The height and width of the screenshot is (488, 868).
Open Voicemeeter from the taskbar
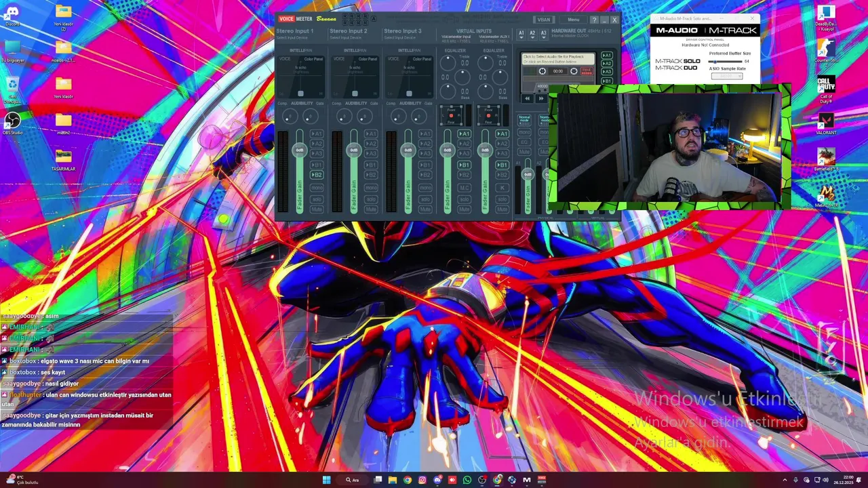pos(542,480)
